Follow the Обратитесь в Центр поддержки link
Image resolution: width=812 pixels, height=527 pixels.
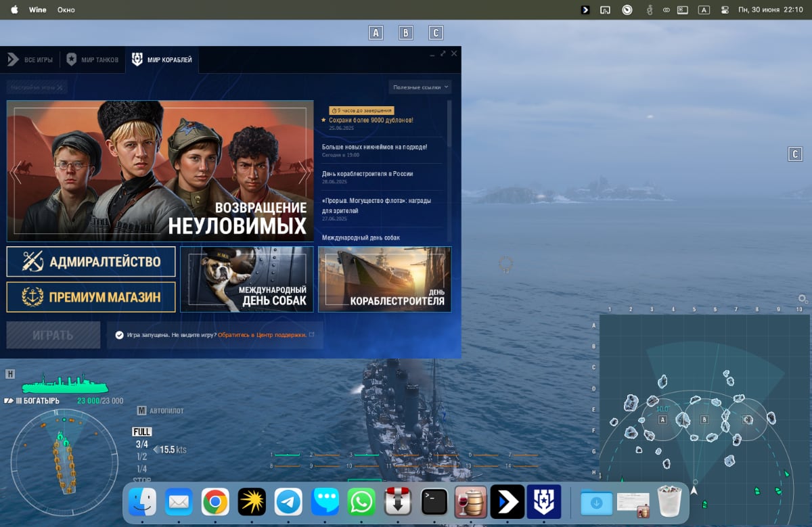tap(263, 335)
